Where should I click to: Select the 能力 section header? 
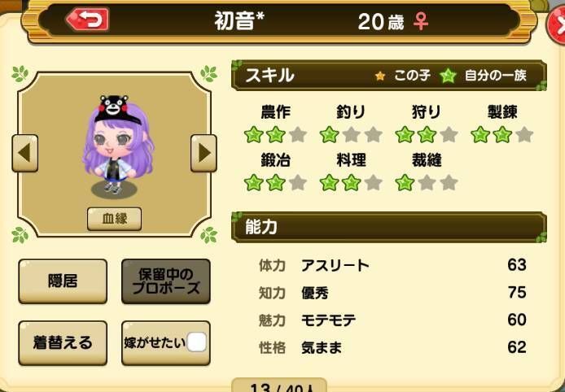tap(389, 227)
